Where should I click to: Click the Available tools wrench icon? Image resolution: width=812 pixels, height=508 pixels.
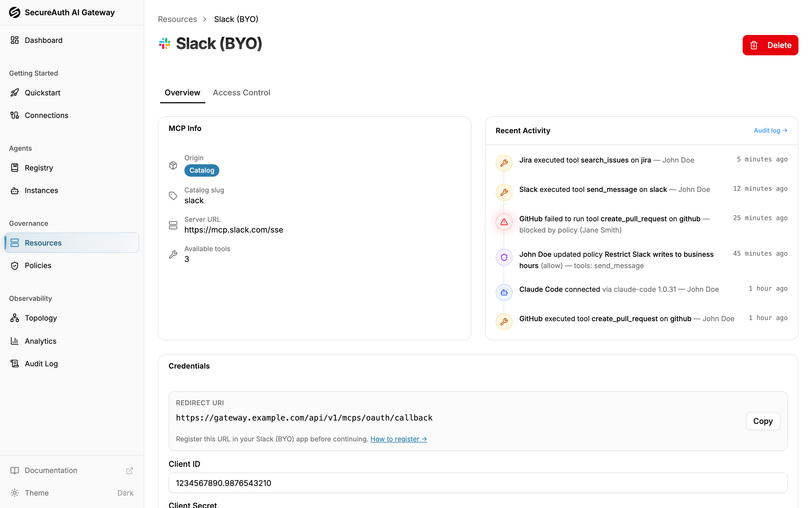tap(173, 254)
